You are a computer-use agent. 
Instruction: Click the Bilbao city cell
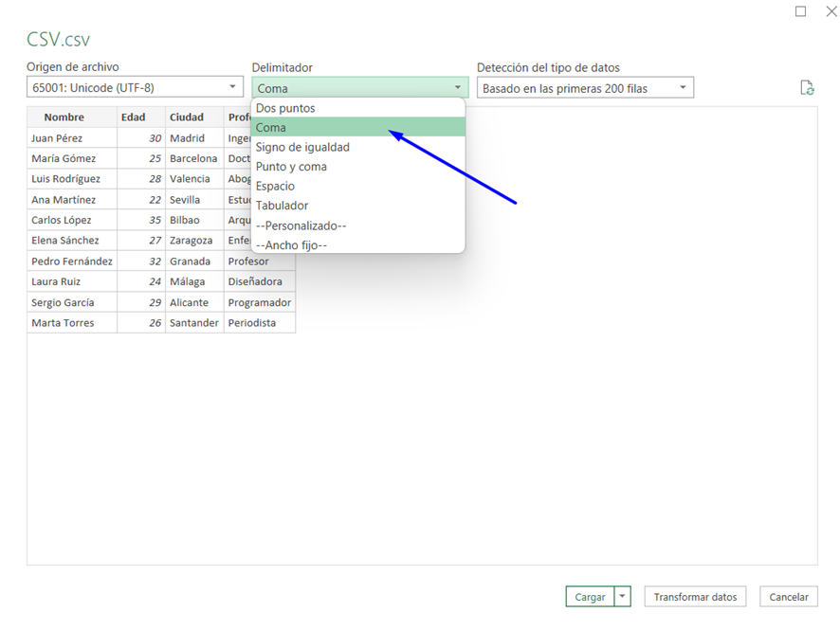click(194, 220)
